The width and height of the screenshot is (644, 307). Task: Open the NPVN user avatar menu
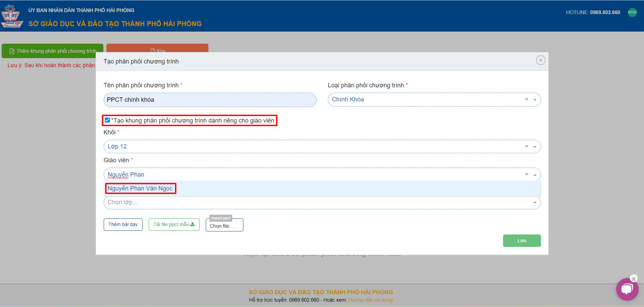pos(632,12)
